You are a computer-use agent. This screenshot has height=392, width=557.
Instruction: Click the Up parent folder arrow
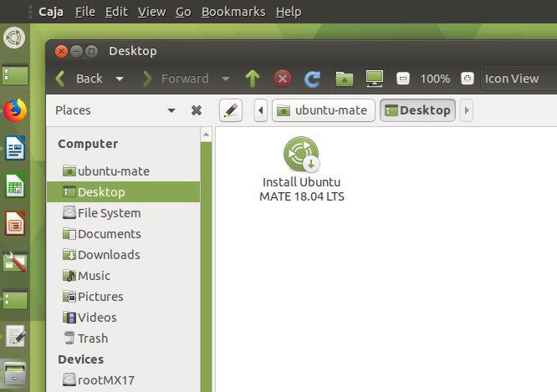pyautogui.click(x=253, y=79)
